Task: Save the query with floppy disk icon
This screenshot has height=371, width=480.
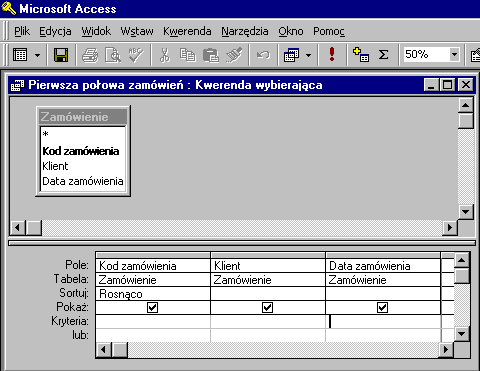Action: pyautogui.click(x=61, y=55)
